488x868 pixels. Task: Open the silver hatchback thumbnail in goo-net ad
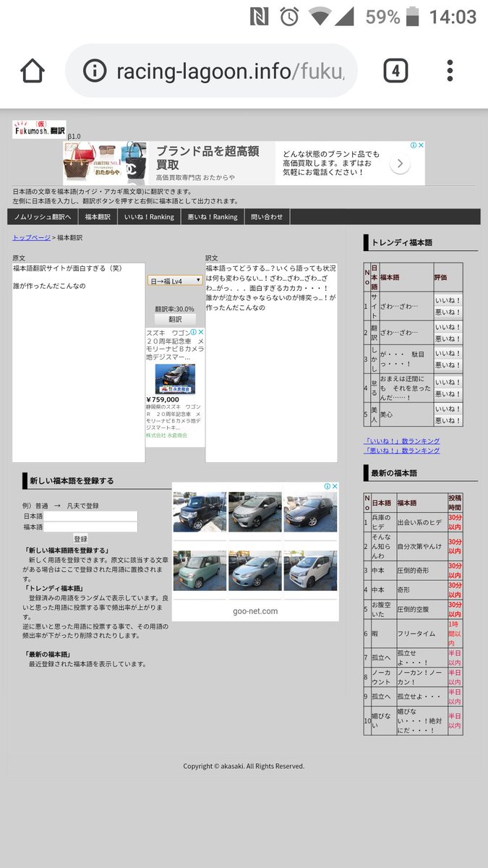click(255, 512)
